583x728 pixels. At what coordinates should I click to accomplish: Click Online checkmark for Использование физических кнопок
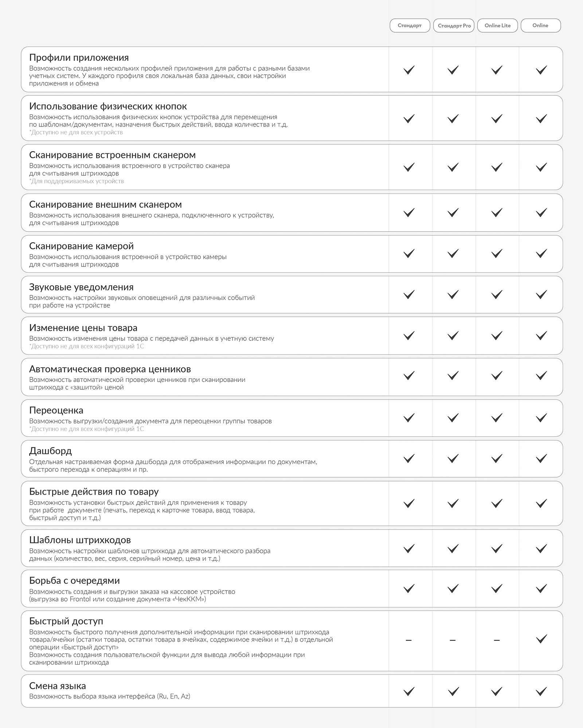coord(541,118)
